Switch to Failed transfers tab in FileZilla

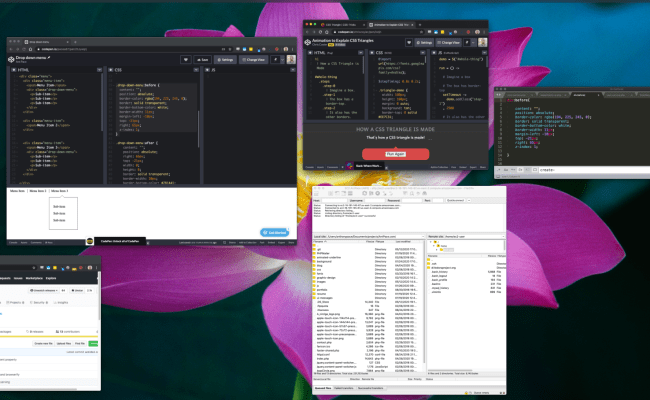[344, 388]
